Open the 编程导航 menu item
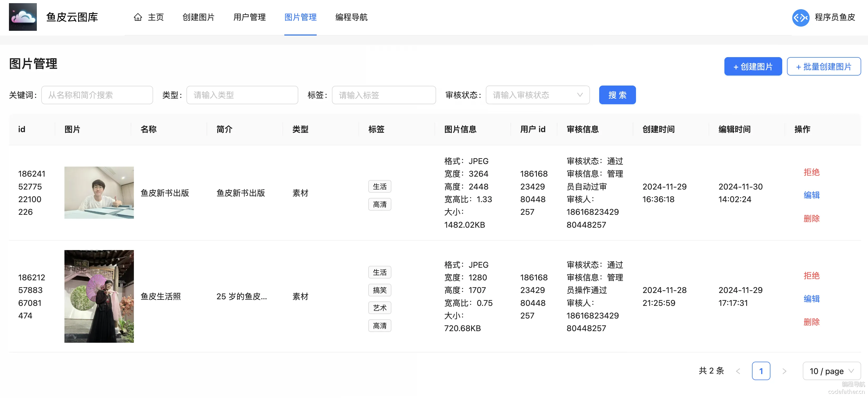This screenshot has height=398, width=868. coord(351,17)
